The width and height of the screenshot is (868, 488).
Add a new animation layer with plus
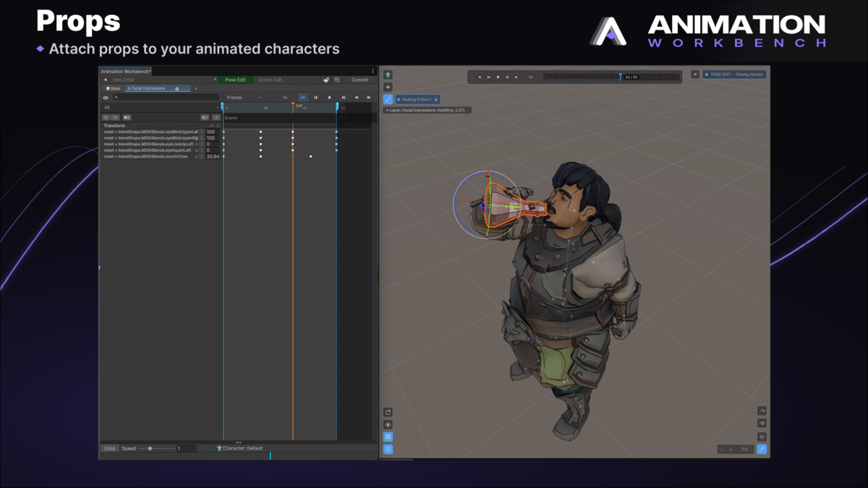(196, 88)
